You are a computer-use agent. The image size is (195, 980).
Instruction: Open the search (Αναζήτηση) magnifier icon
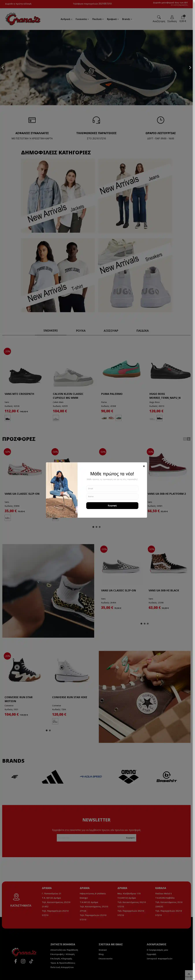click(x=159, y=17)
